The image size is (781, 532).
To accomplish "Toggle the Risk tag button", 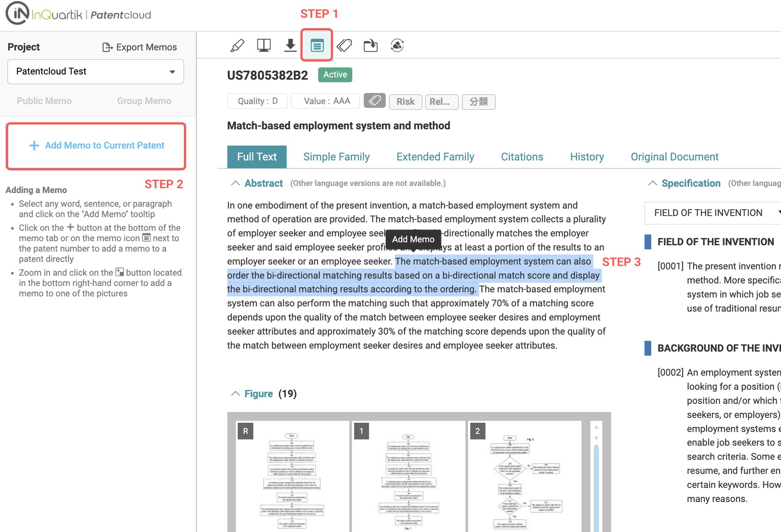I will [405, 102].
